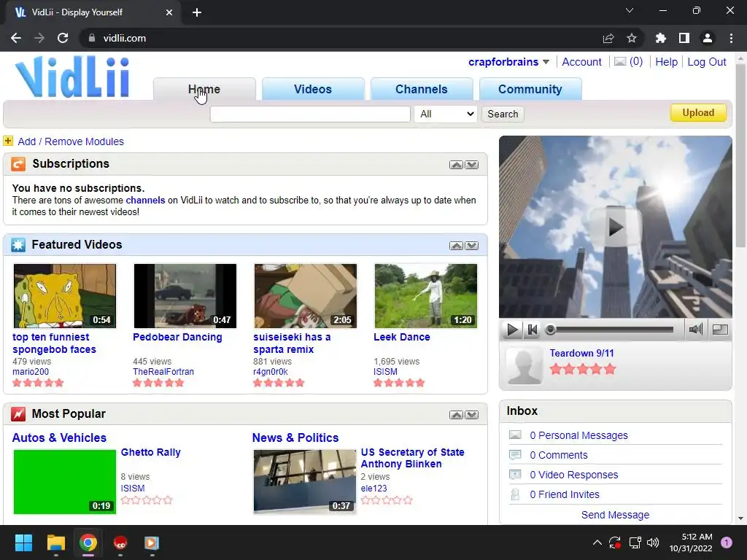Open Pedobear Dancing video thumbnail
The height and width of the screenshot is (560, 747).
click(185, 296)
